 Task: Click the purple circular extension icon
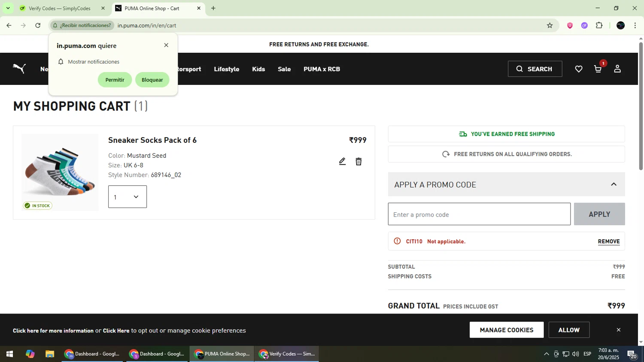[584, 25]
